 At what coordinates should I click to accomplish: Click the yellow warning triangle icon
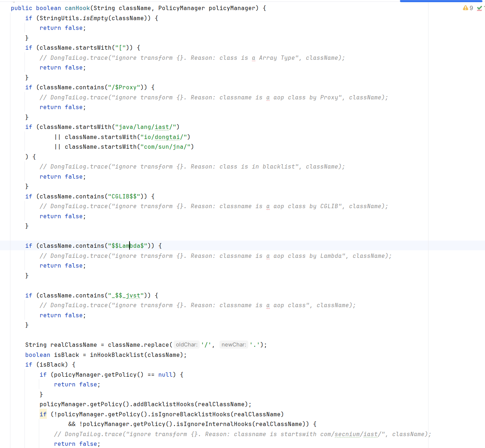[x=465, y=8]
